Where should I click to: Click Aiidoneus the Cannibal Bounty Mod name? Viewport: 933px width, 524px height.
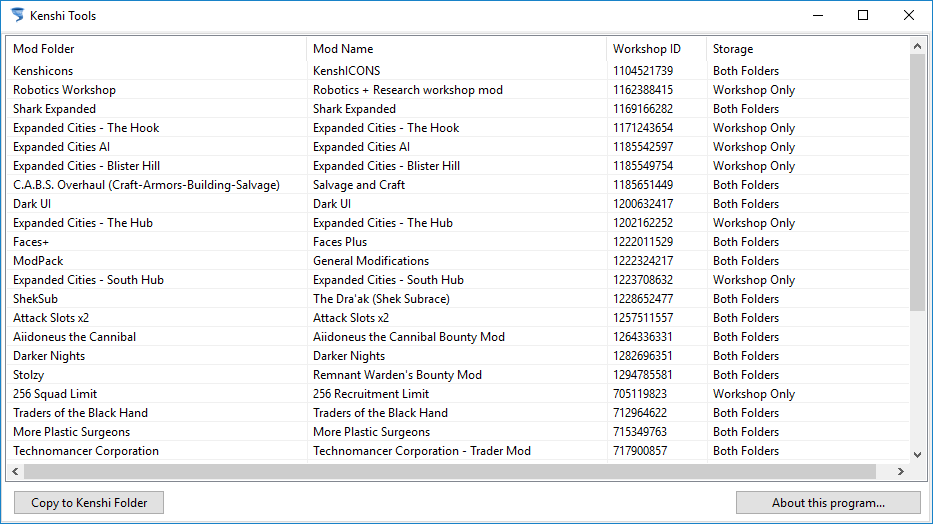(409, 337)
